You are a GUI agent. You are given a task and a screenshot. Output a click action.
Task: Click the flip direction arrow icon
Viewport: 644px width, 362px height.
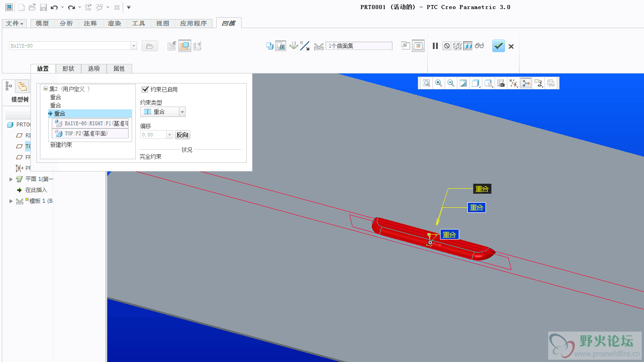(305, 46)
